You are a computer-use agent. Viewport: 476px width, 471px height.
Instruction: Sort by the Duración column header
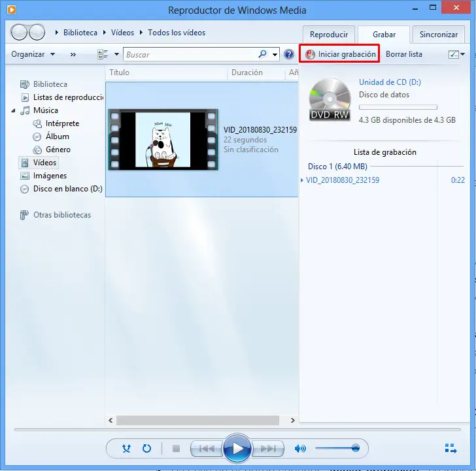[x=256, y=73]
